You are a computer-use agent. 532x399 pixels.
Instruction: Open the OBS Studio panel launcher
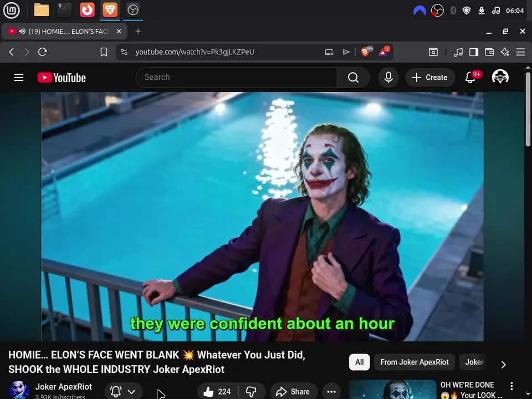coord(132,10)
